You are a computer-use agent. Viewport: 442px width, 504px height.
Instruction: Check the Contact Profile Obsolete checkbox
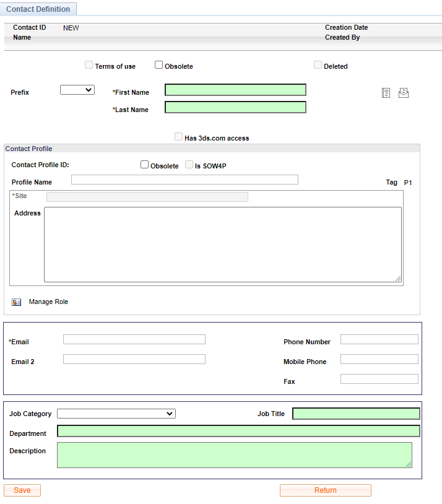[144, 165]
